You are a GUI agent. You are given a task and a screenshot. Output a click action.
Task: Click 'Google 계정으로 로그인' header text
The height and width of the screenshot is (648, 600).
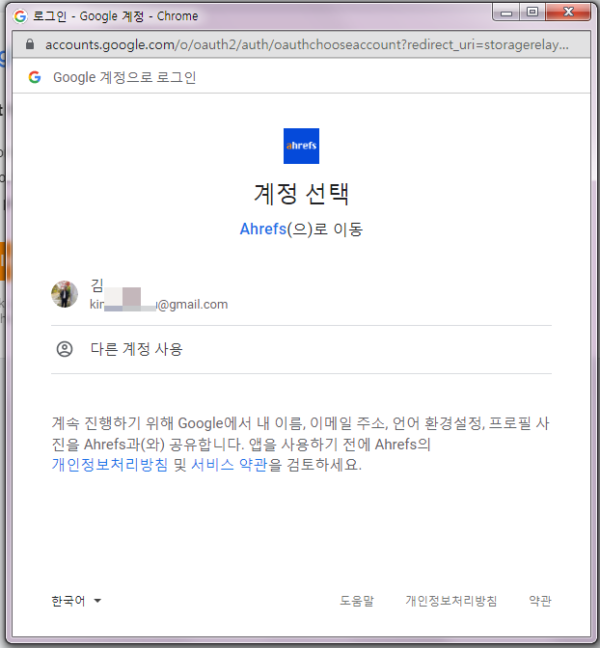[124, 77]
